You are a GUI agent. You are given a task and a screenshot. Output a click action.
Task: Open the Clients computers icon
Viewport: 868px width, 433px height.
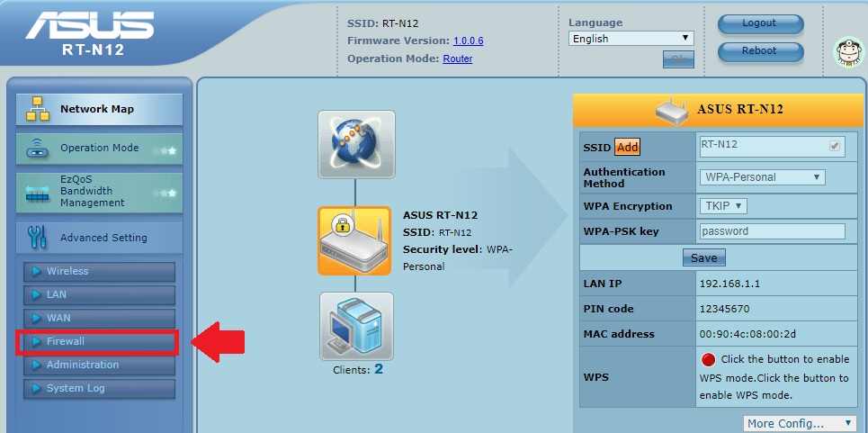pos(356,326)
